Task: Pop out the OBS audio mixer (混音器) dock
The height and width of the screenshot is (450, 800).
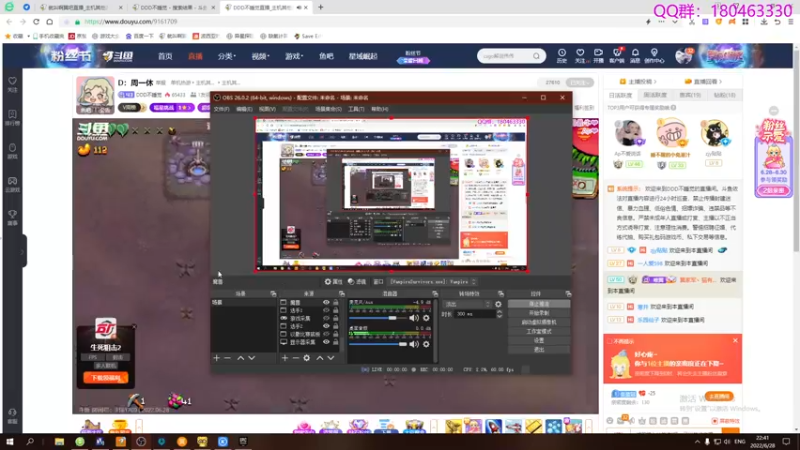Action: coord(435,294)
